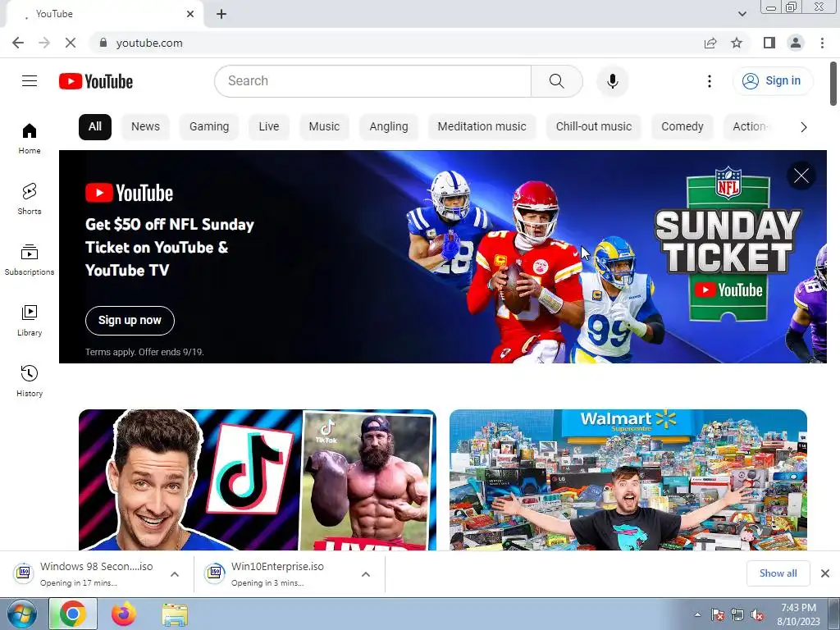Open Windows 98 ISO download item

click(x=97, y=573)
